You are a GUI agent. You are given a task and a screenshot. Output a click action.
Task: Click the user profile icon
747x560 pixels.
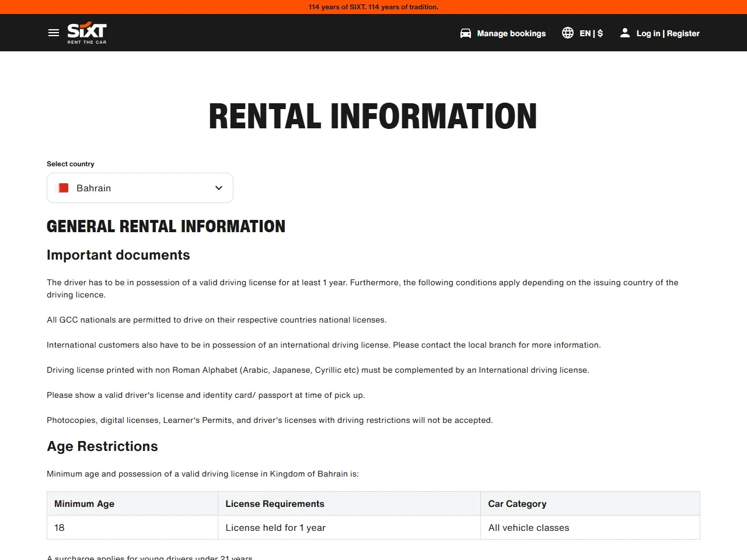coord(625,33)
